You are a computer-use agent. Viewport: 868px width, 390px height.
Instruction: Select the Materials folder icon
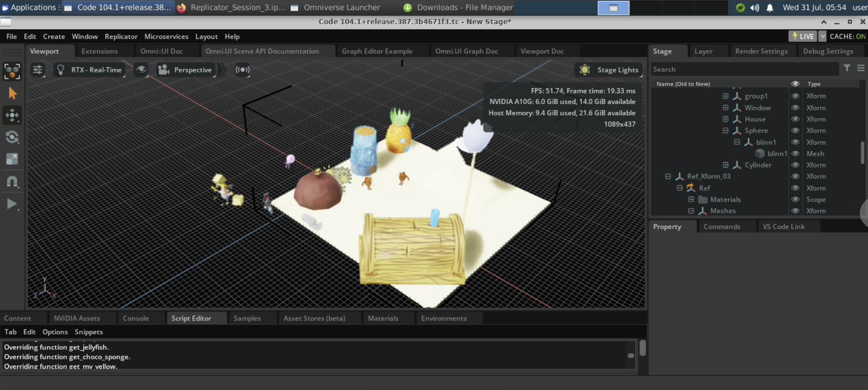703,199
